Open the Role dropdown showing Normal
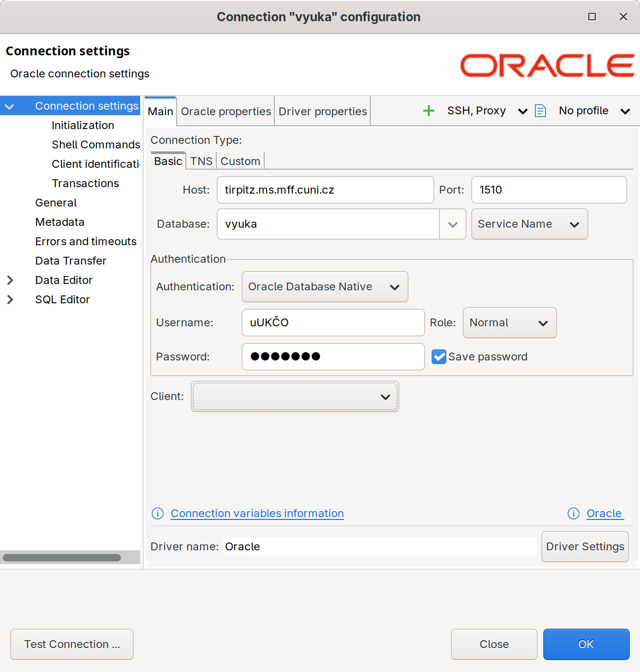The width and height of the screenshot is (640, 672). [x=510, y=323]
